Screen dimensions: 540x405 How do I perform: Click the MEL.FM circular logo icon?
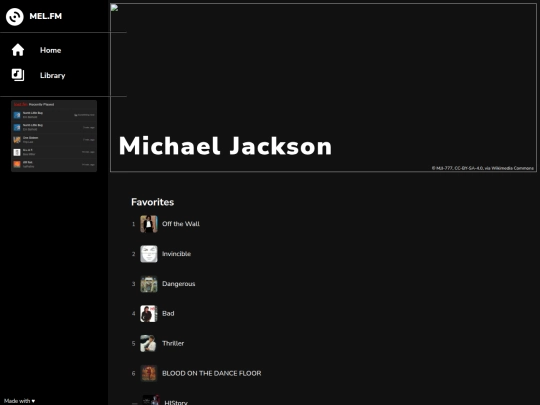[x=14, y=16]
